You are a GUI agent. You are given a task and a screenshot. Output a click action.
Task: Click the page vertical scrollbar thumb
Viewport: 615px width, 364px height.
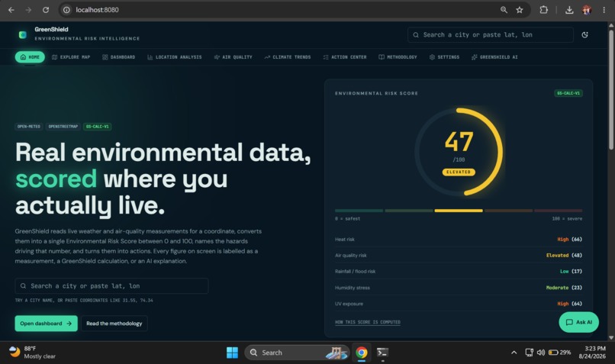pyautogui.click(x=611, y=89)
